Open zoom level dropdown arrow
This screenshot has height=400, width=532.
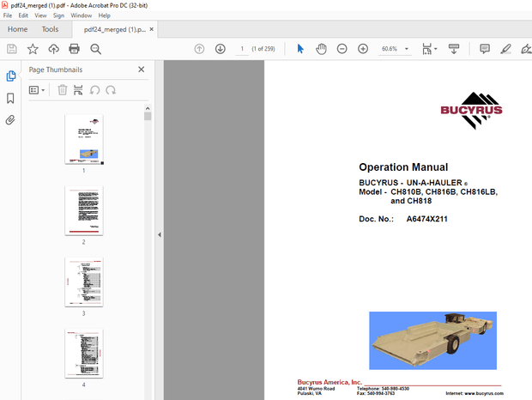click(407, 49)
